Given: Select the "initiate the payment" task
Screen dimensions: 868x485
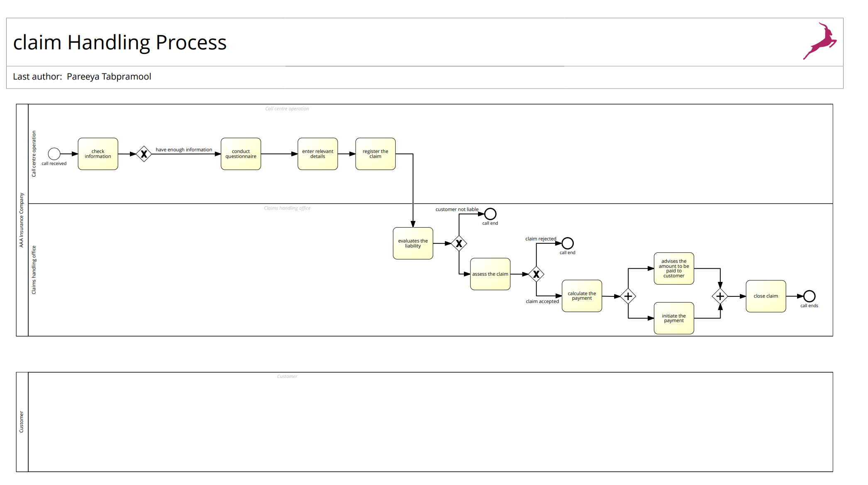Looking at the screenshot, I should point(673,318).
